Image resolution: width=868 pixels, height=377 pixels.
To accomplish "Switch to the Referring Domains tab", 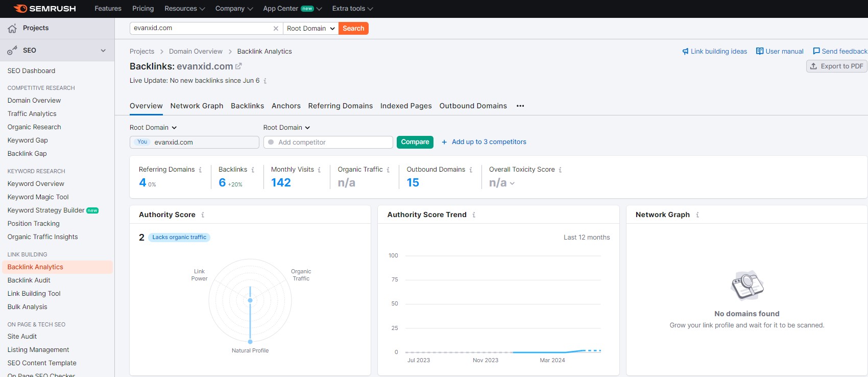I will click(340, 106).
